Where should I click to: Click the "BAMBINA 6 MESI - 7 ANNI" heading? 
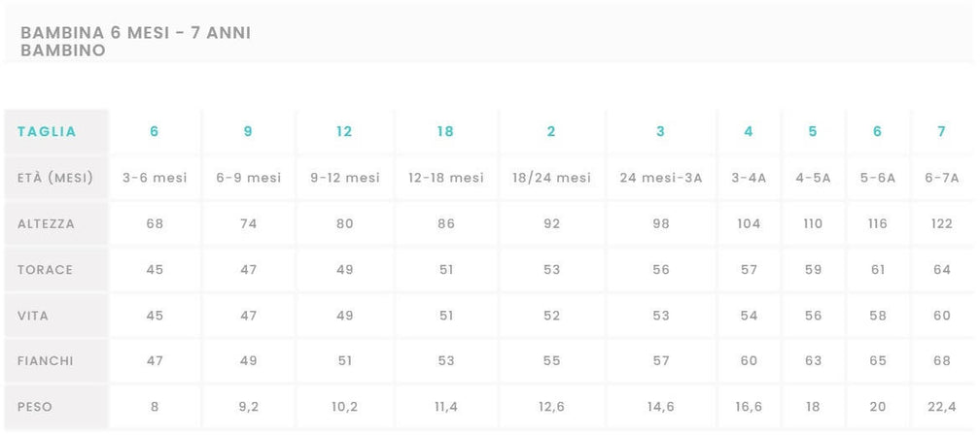tap(135, 33)
